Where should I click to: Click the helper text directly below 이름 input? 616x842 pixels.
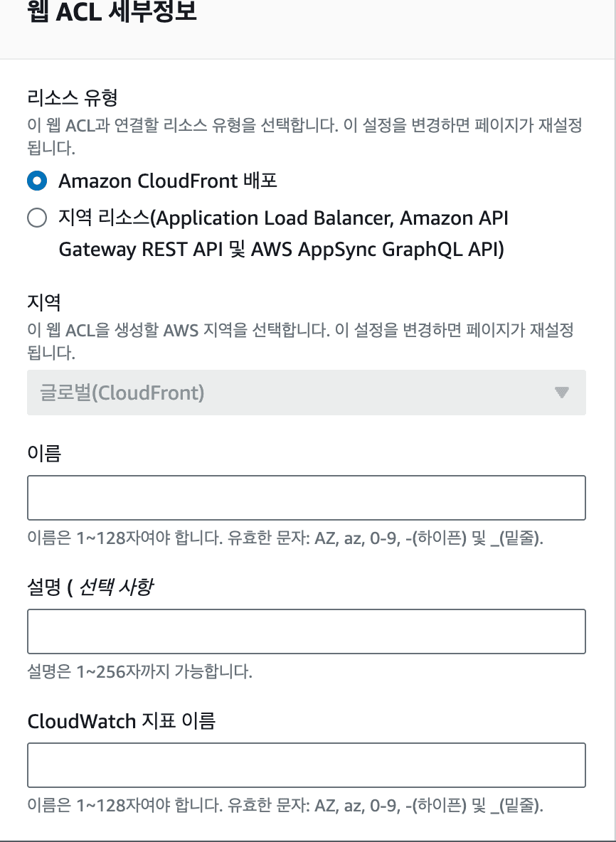point(285,538)
